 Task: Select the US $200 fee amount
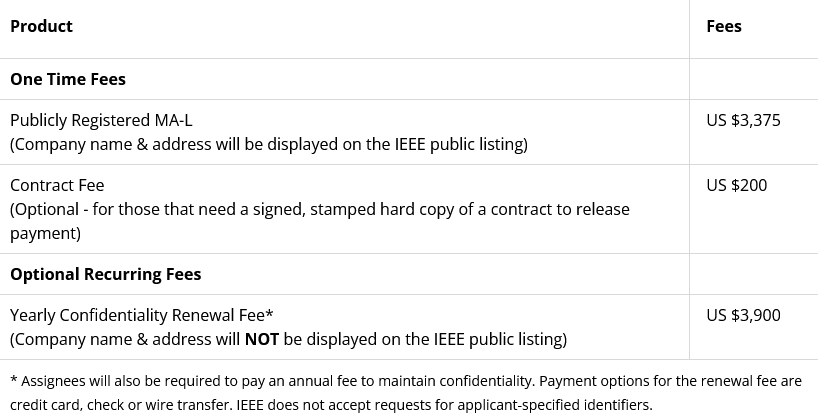pyautogui.click(x=736, y=185)
